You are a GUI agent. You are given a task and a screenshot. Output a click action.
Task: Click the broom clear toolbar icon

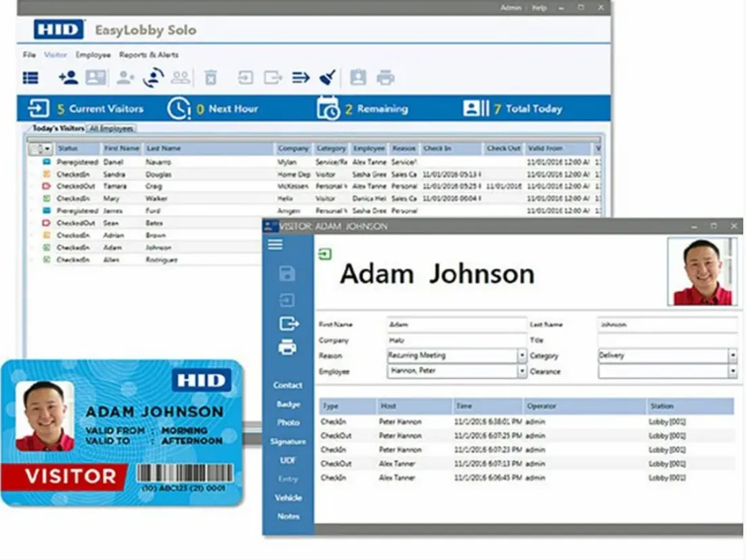coord(328,78)
